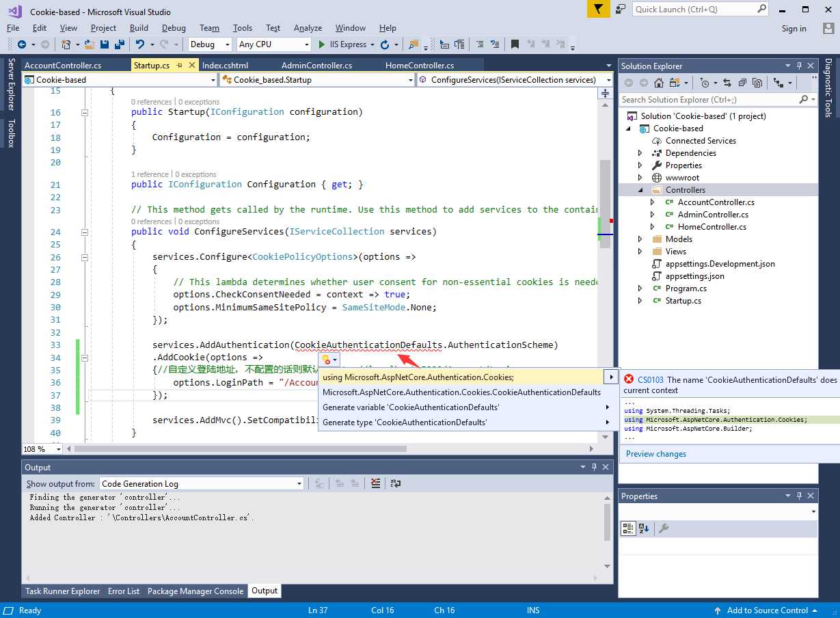This screenshot has height=618, width=840.
Task: Open the Server Explorer side tab
Action: pos(10,84)
